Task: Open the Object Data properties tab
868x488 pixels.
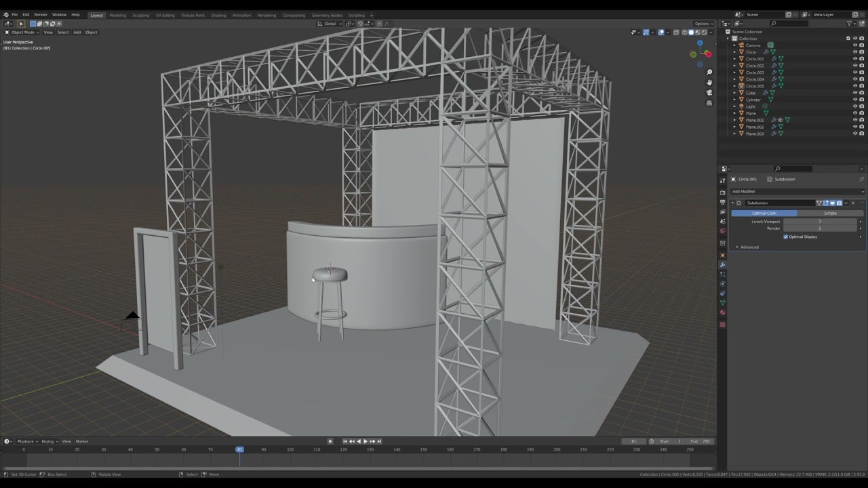Action: 723,303
